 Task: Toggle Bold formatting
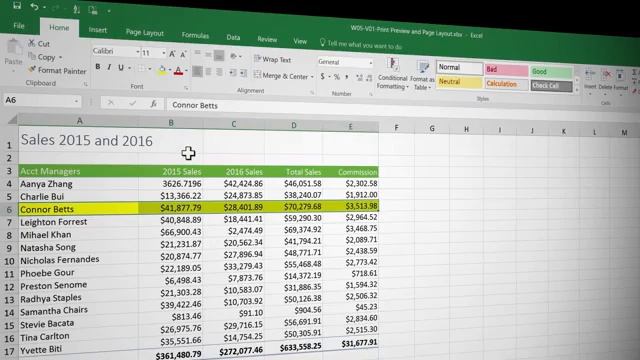[x=98, y=67]
